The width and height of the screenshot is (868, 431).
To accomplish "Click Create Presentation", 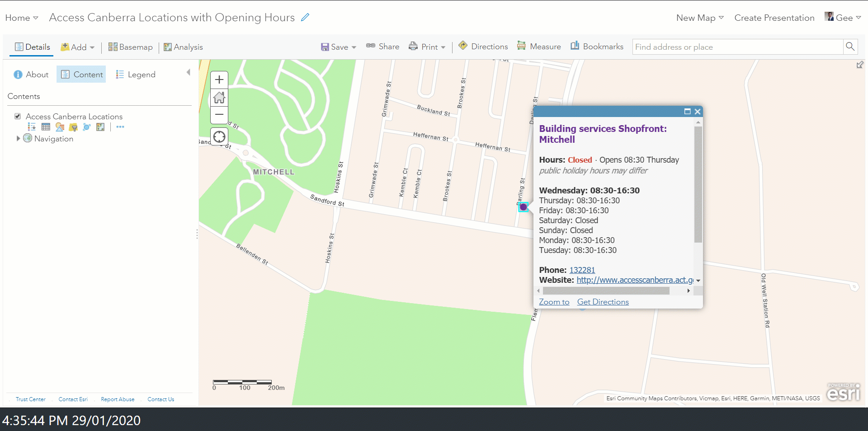I will [774, 18].
